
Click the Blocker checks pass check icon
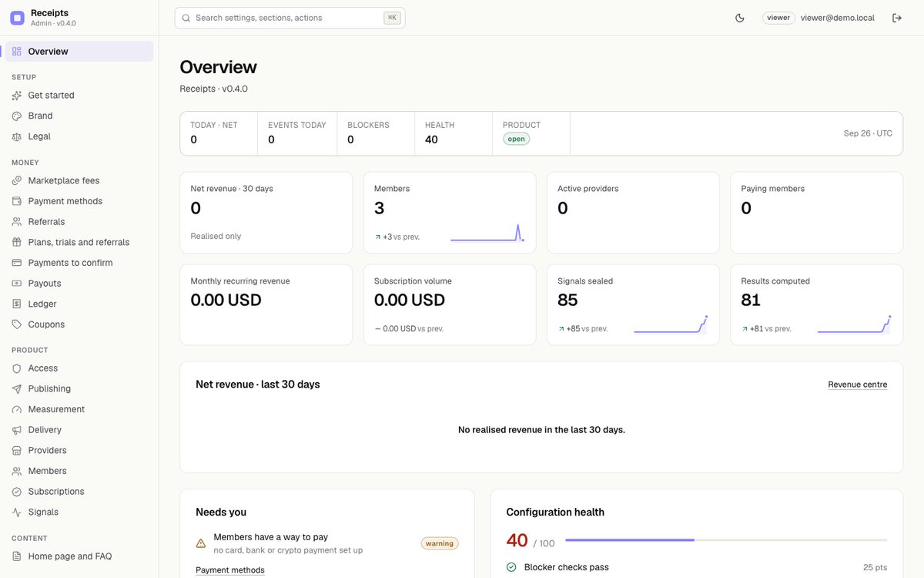(511, 567)
